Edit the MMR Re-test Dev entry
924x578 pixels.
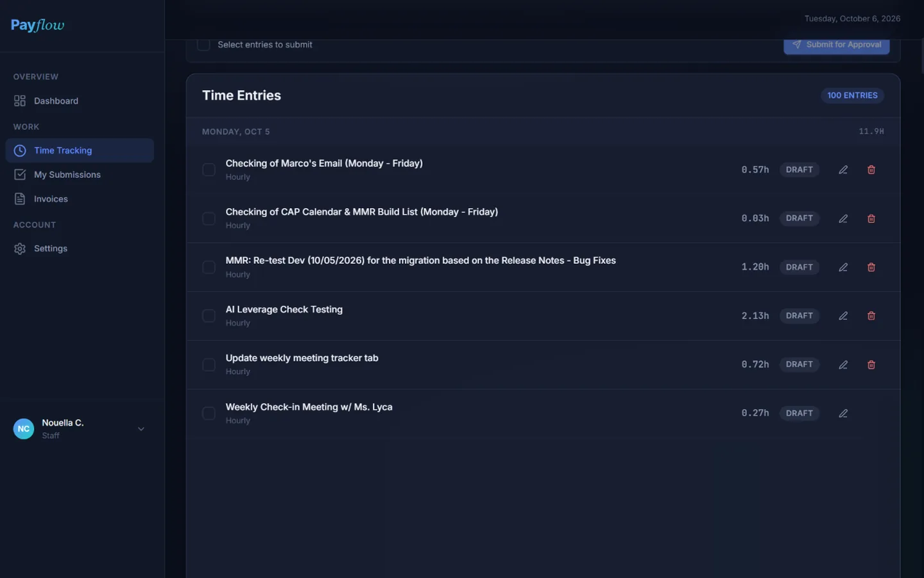(x=843, y=267)
